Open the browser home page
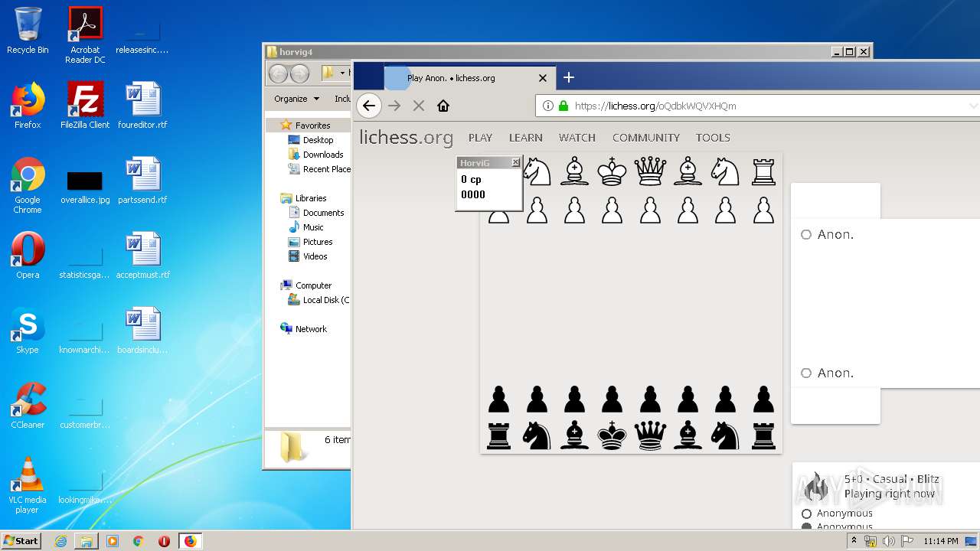 click(443, 106)
